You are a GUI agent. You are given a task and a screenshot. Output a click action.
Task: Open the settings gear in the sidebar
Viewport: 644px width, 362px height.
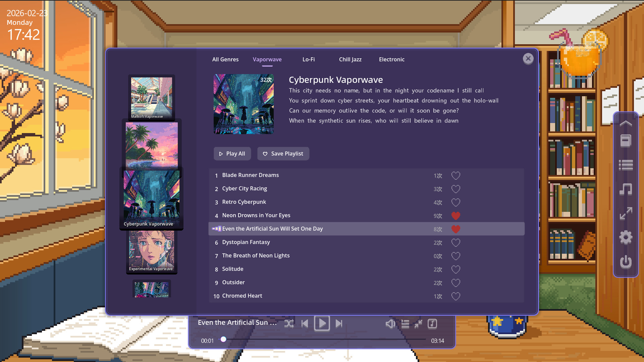tap(626, 238)
